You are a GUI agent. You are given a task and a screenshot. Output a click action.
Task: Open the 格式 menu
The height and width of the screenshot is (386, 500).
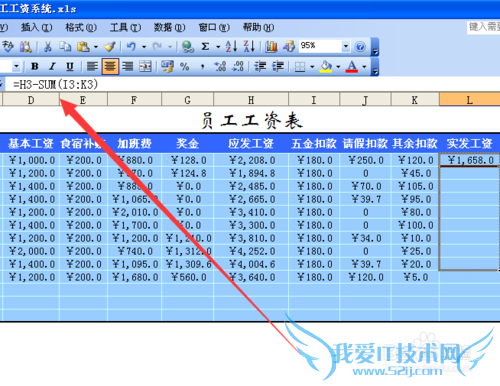point(81,27)
